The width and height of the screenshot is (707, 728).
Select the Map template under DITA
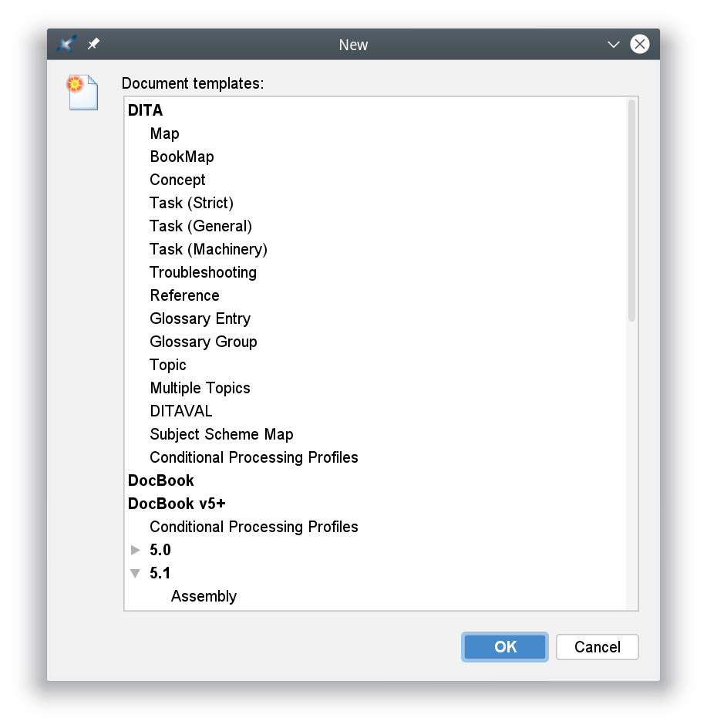(x=164, y=133)
